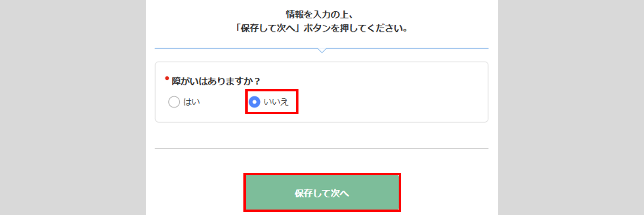Click white space between card and gray divider
Screen dimensions: 644x215
(x=321, y=135)
